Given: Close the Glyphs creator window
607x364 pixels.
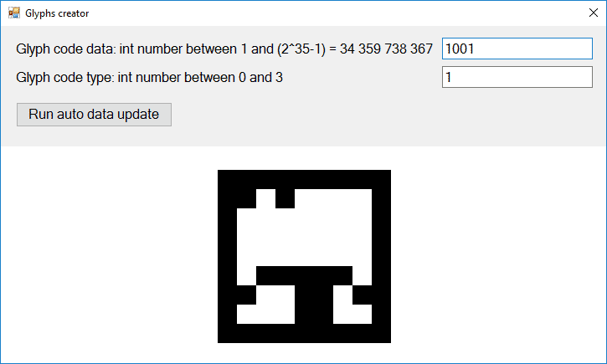Looking at the screenshot, I should (x=593, y=13).
